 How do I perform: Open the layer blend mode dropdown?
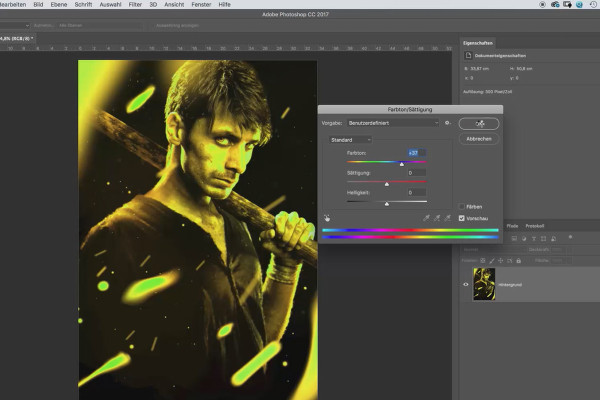click(493, 250)
